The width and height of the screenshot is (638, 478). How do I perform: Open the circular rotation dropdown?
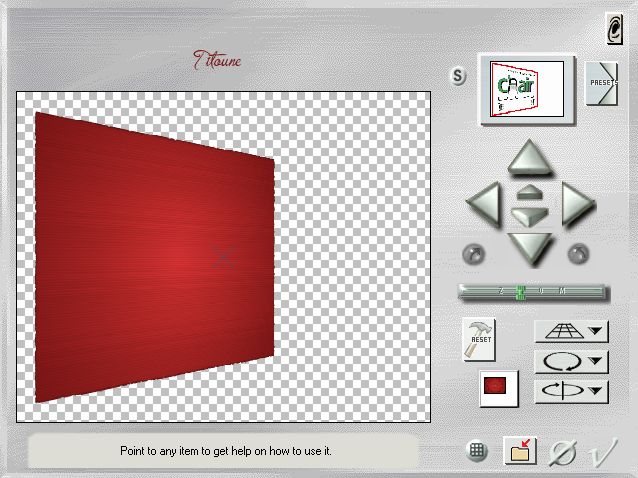click(x=571, y=362)
